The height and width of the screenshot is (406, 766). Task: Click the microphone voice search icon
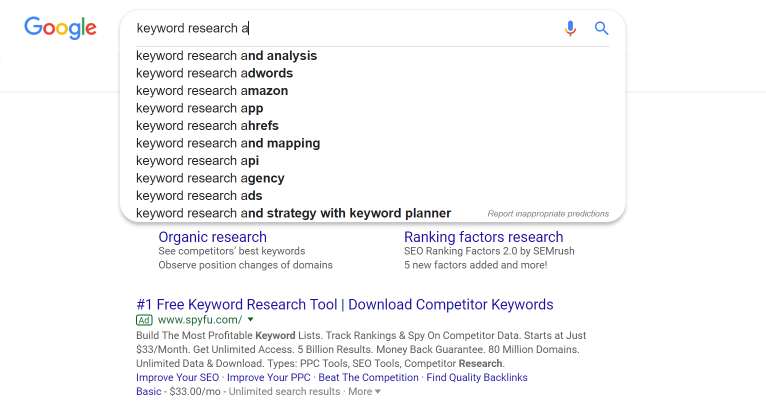click(x=570, y=28)
